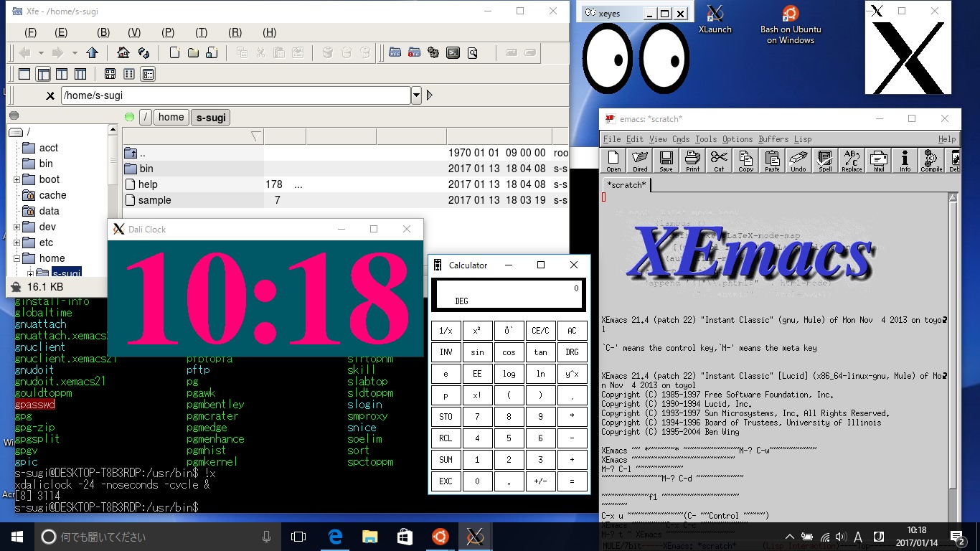Collapse the home folder in the Xfe tree

(17, 258)
